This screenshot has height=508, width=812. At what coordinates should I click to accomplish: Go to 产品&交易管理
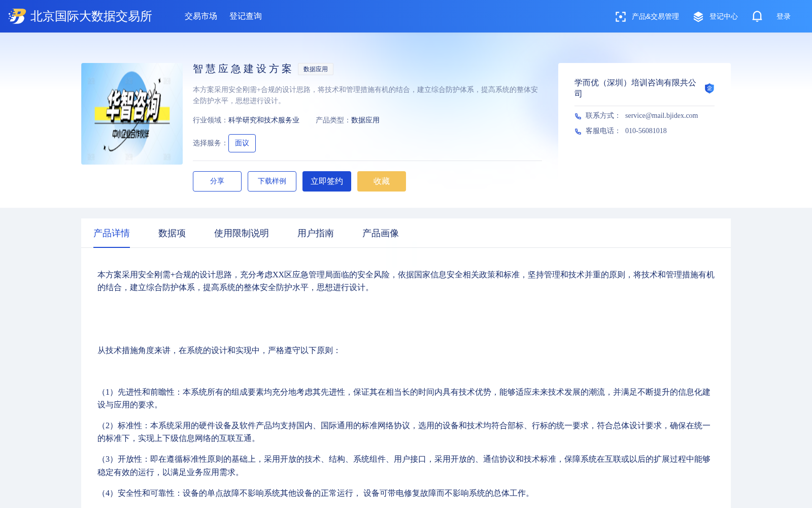click(655, 17)
